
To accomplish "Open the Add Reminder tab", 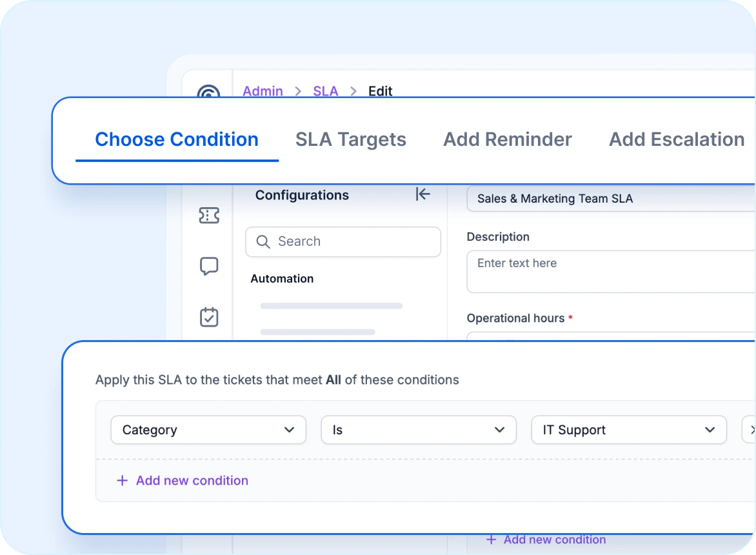I will [x=507, y=139].
